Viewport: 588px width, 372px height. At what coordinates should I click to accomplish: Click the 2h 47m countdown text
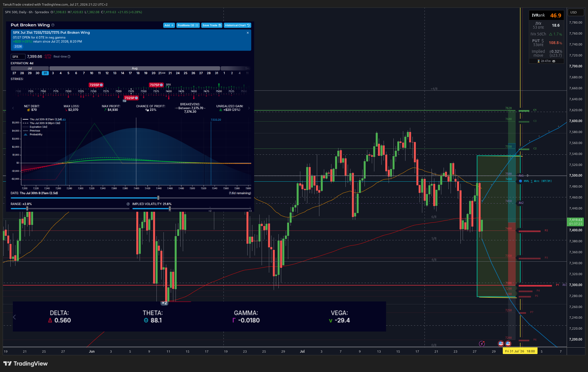[x=546, y=61]
